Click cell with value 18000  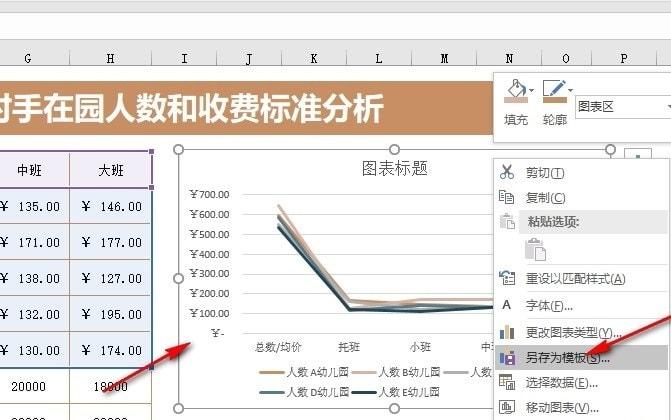click(x=110, y=387)
